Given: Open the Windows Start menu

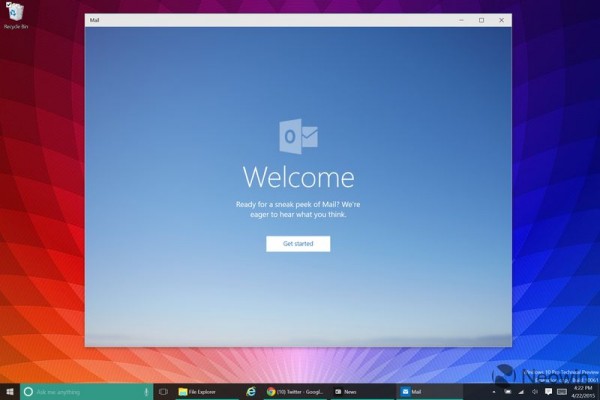Looking at the screenshot, I should click(10, 391).
